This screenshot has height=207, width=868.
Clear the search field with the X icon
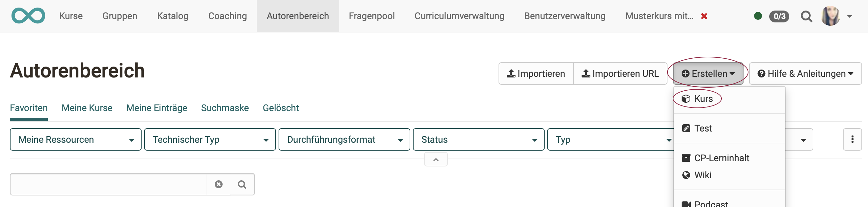218,184
